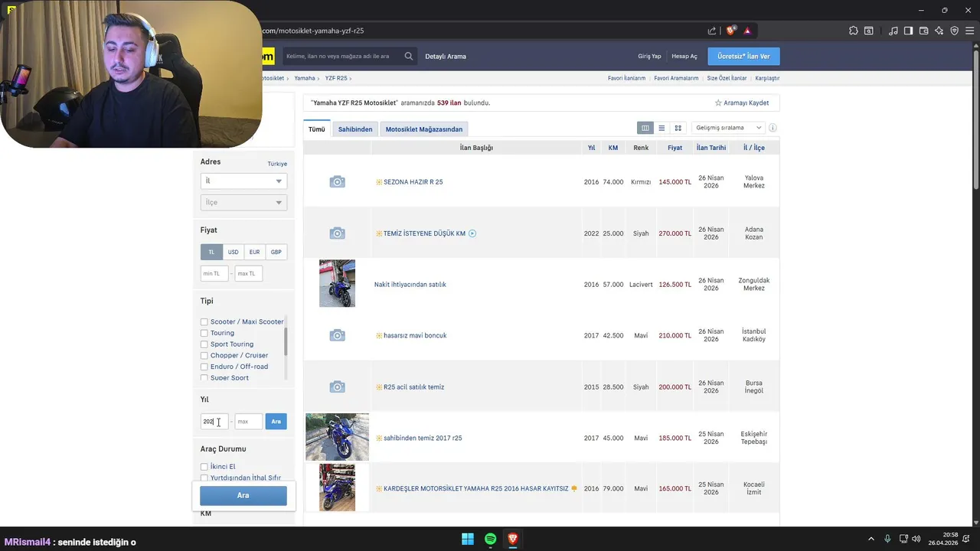
Task: Check the Enduro / Off-road checkbox
Action: [x=204, y=367]
